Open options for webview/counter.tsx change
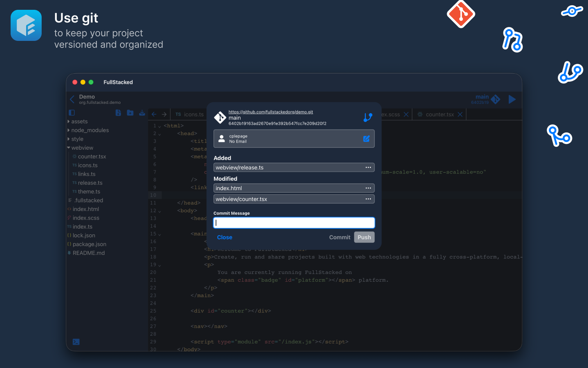This screenshot has width=588, height=368. 368,199
